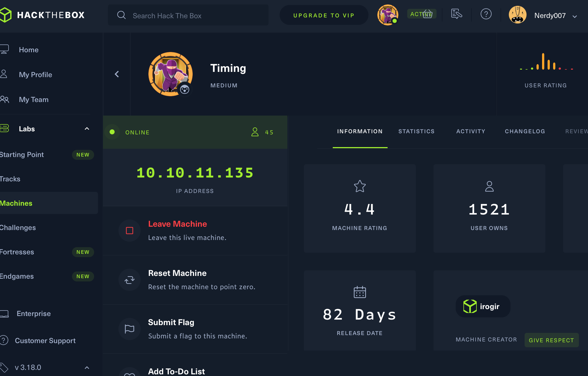Expand the v 3.18.0 version chevron
588x376 pixels.
coord(87,368)
